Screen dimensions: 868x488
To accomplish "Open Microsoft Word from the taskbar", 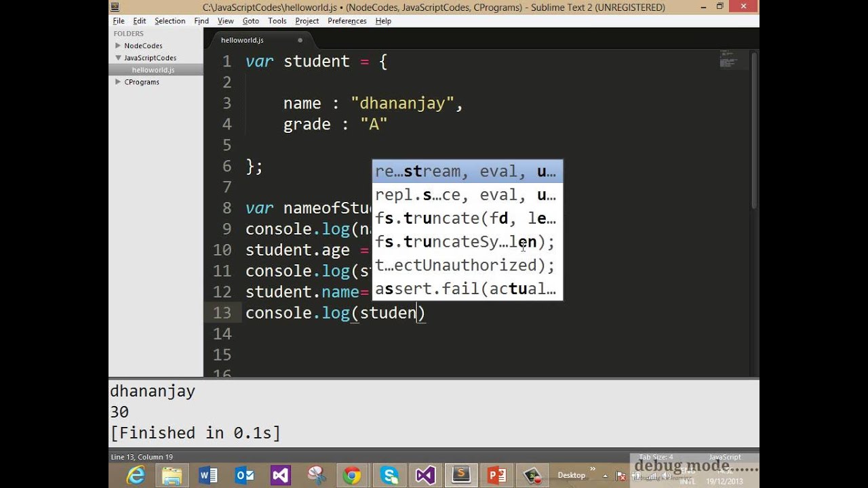I will tap(208, 475).
